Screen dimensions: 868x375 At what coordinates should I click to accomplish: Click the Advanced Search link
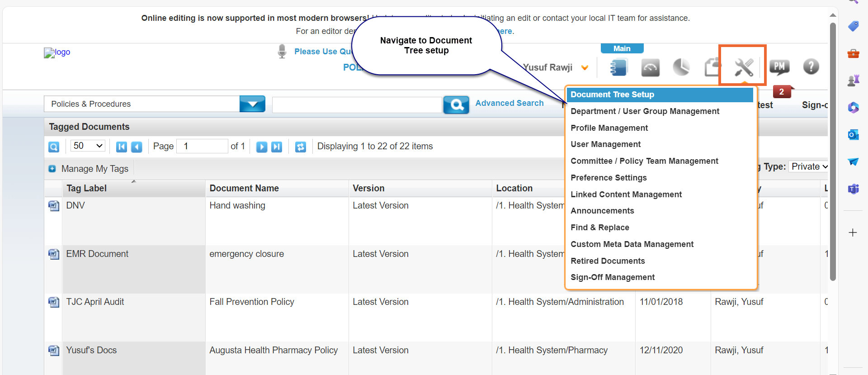pos(509,103)
